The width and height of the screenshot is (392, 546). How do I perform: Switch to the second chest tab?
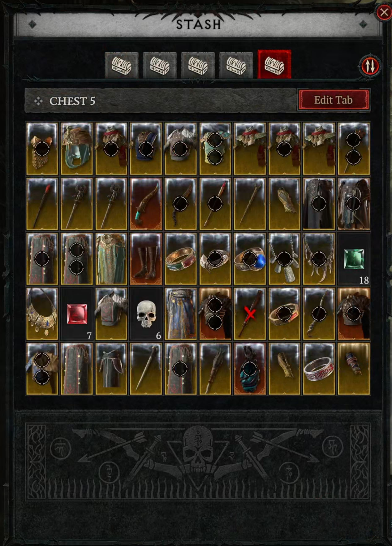[x=160, y=65]
